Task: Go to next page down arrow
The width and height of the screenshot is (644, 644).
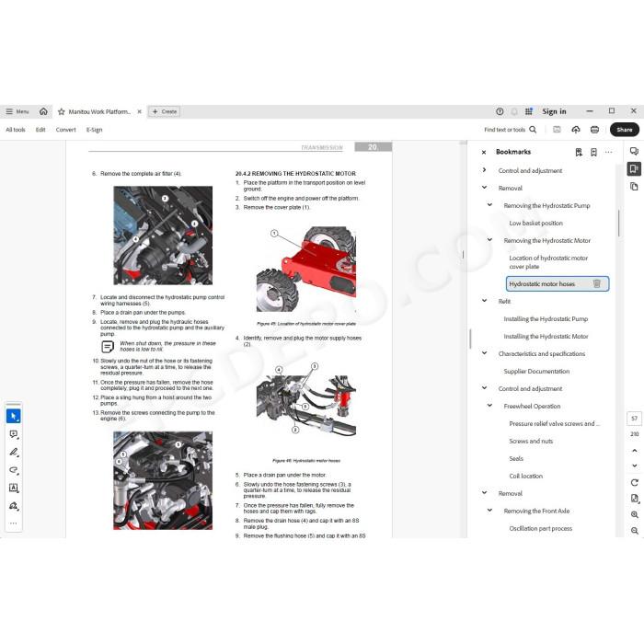Action: (x=635, y=466)
